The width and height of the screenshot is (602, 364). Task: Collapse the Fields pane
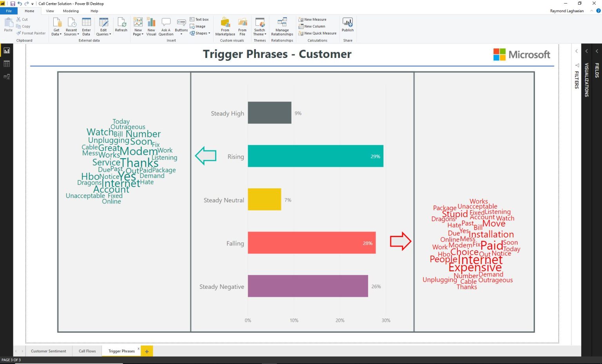click(x=596, y=51)
